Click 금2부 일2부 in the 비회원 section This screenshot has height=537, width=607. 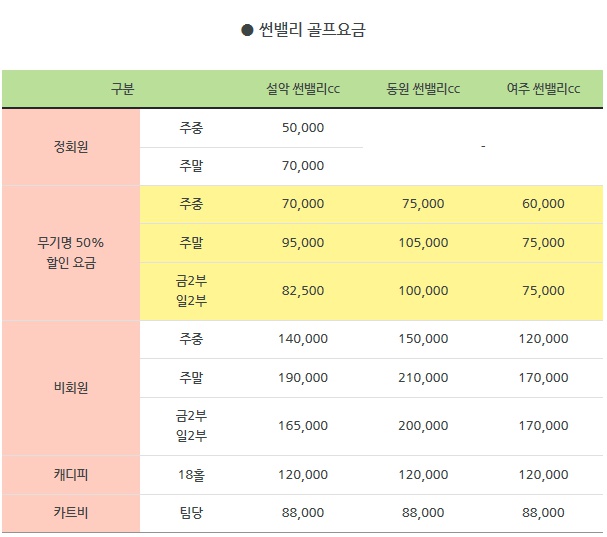pos(191,426)
